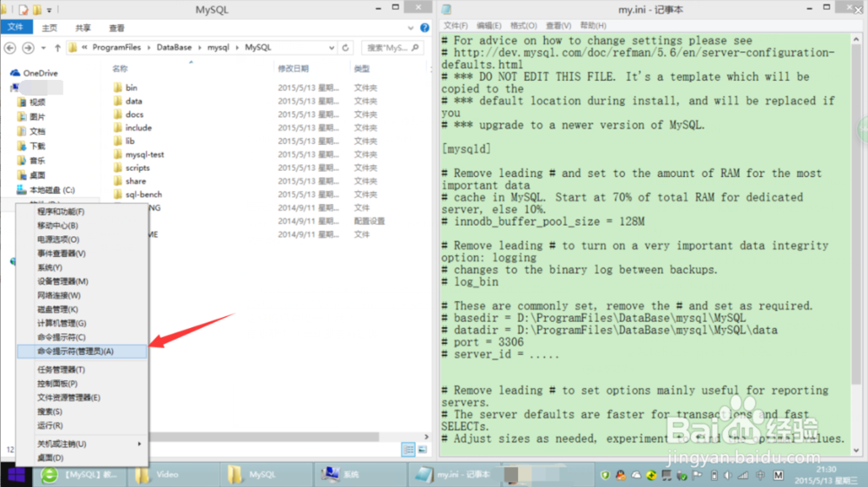
Task: Click the Properties quick access icon
Action: (x=23, y=10)
